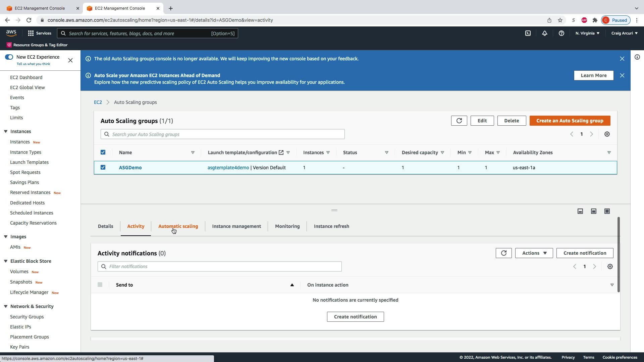Refresh the Activity notifications list
Screen dimensions: 644x362
pos(503,253)
